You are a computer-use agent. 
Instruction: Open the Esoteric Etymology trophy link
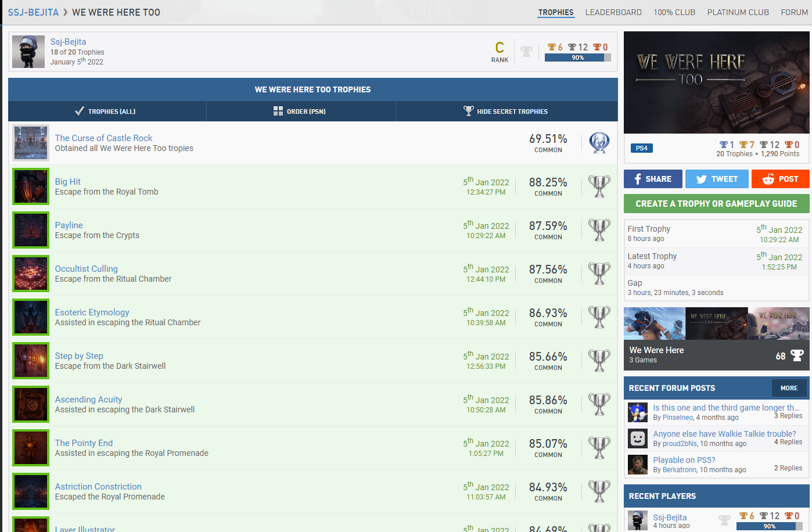coord(92,312)
